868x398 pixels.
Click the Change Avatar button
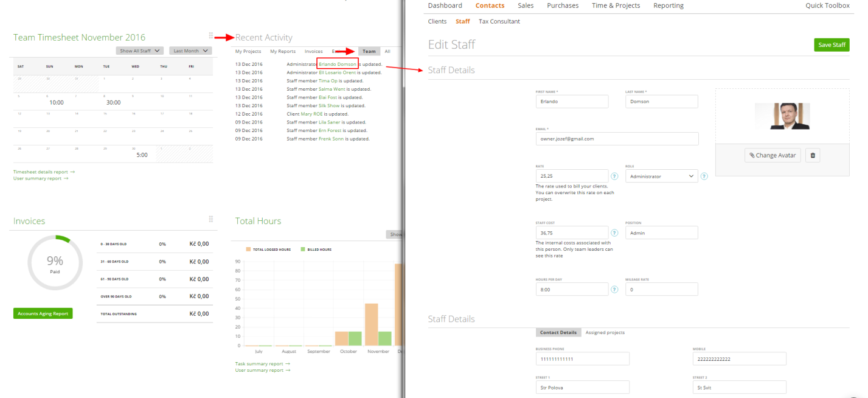point(773,155)
